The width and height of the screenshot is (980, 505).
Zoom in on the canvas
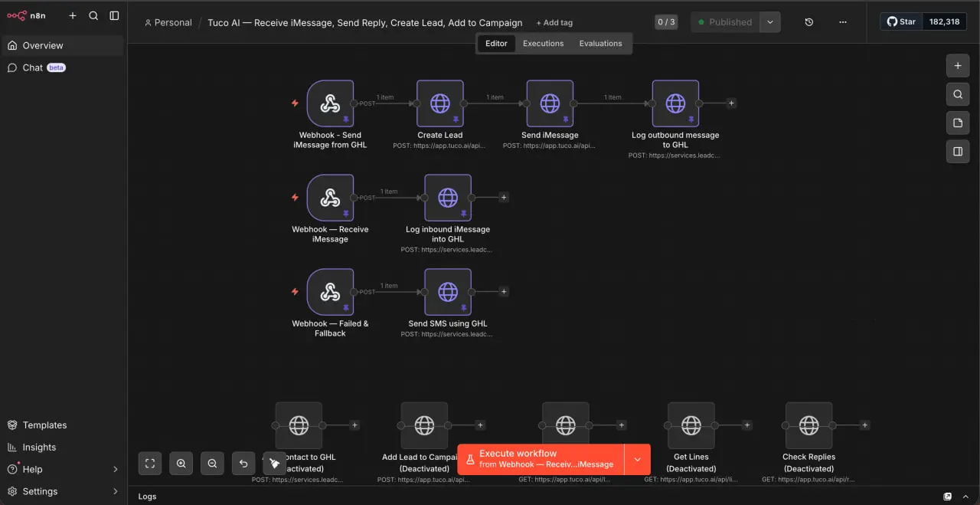click(181, 463)
